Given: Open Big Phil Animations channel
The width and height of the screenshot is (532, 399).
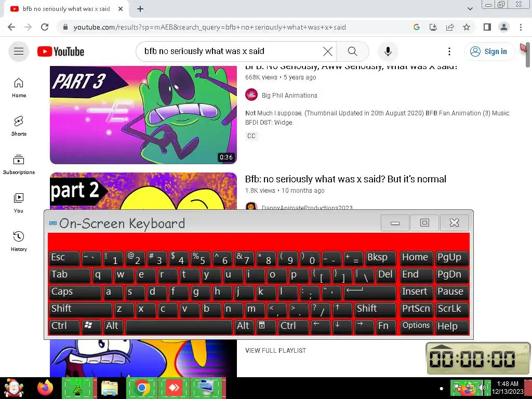Looking at the screenshot, I should 289,96.
